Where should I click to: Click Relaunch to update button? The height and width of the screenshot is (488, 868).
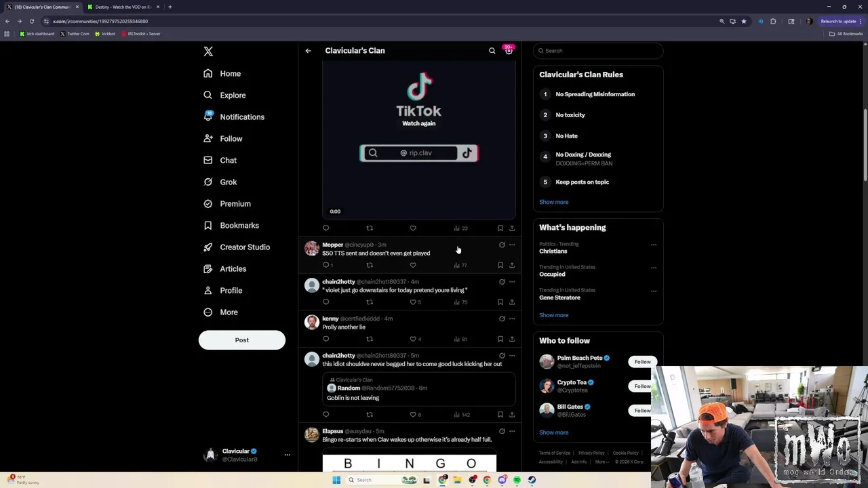842,21
